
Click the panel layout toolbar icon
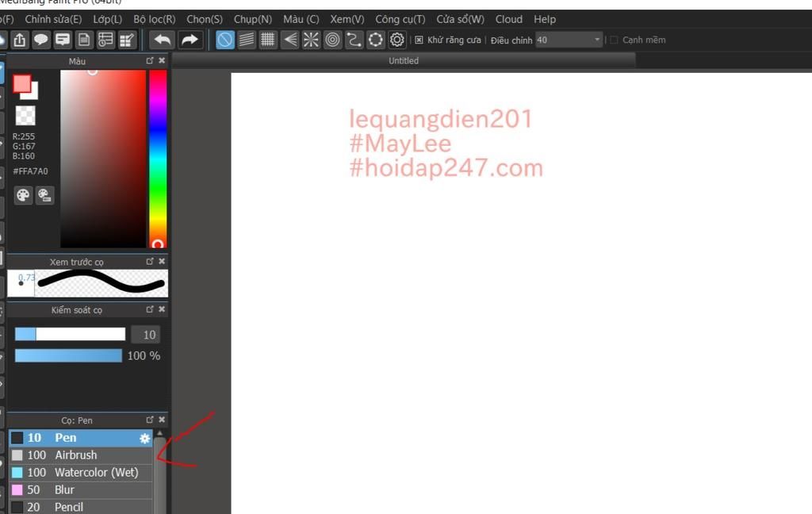[x=105, y=40]
